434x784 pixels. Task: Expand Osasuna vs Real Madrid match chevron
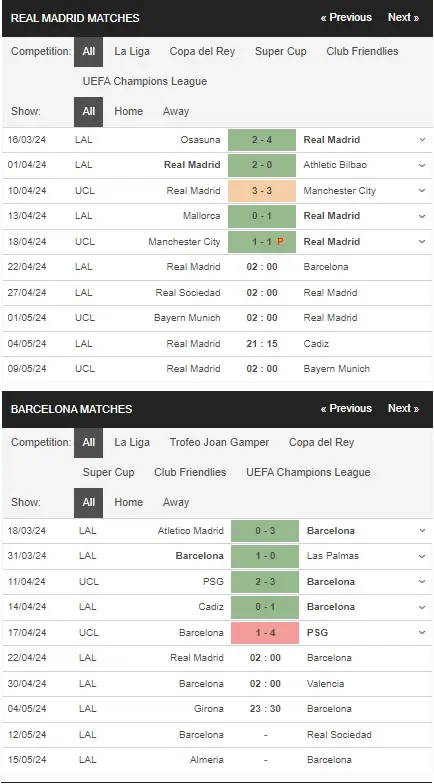coord(422,140)
